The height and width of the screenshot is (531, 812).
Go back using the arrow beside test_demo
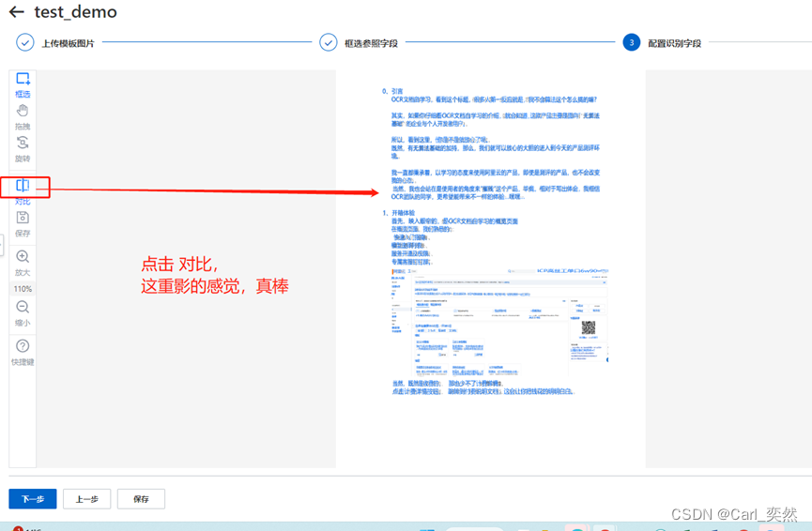pyautogui.click(x=17, y=11)
